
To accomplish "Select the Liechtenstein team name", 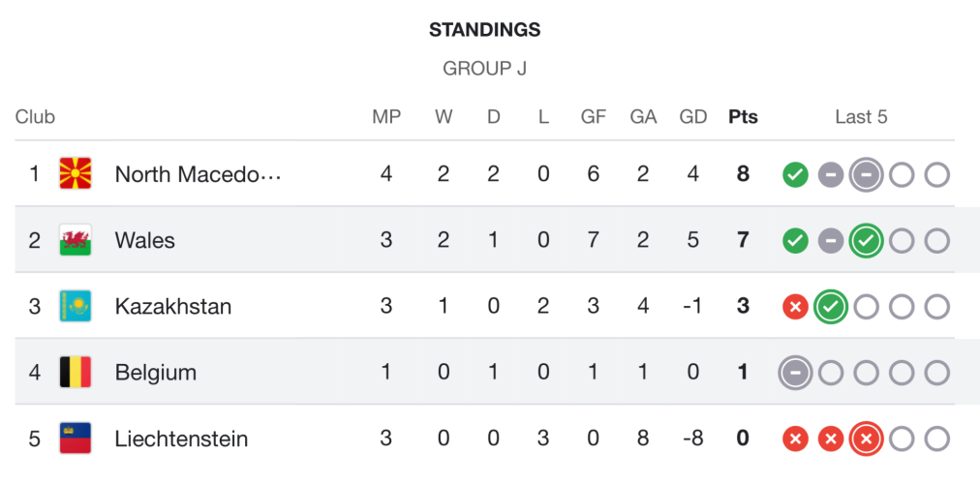I will 181,439.
